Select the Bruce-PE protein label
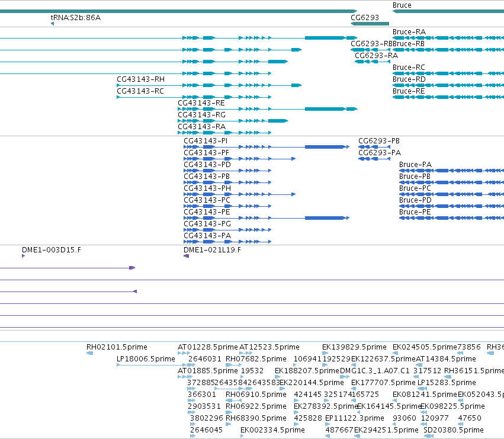Viewport: 504px width, 439px height. coord(415,213)
